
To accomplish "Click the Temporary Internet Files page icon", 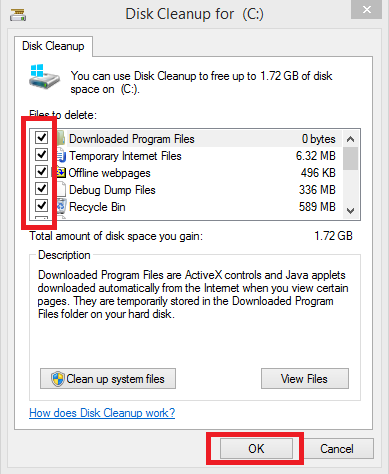I will coord(61,156).
